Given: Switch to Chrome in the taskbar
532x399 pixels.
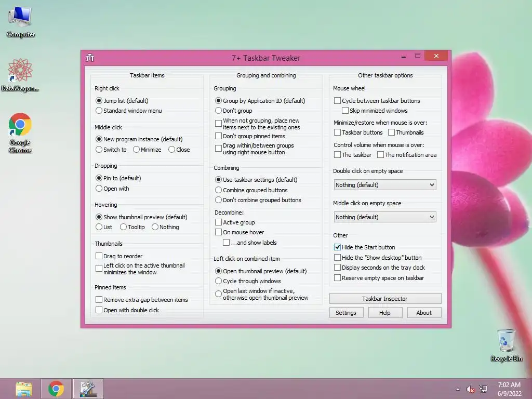Looking at the screenshot, I should click(56, 389).
